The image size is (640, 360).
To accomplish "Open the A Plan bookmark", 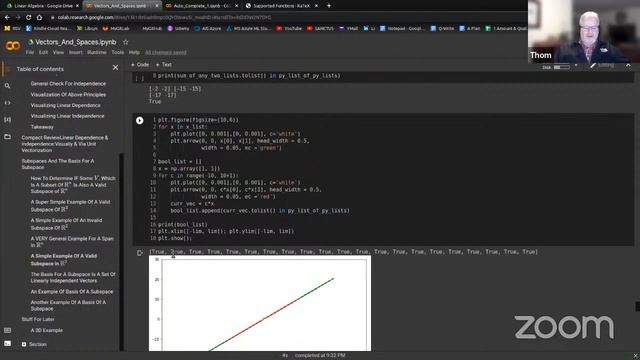I will [x=470, y=29].
